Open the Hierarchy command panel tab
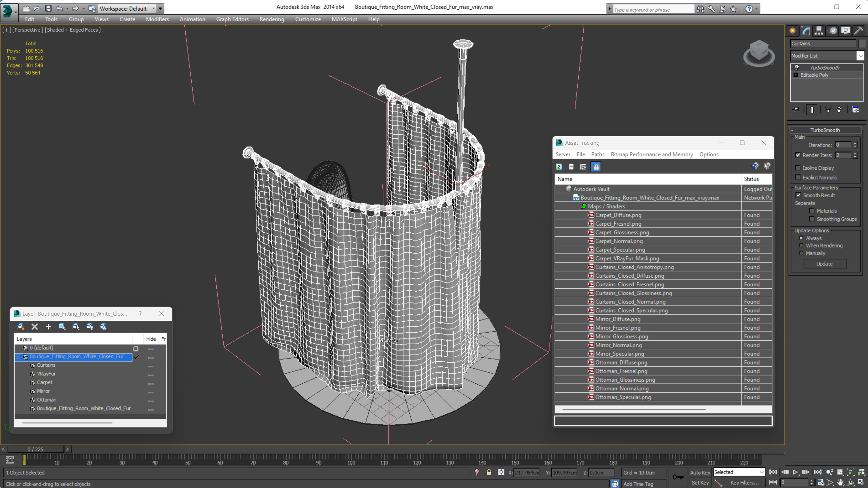Image resolution: width=868 pixels, height=488 pixels. point(819,31)
